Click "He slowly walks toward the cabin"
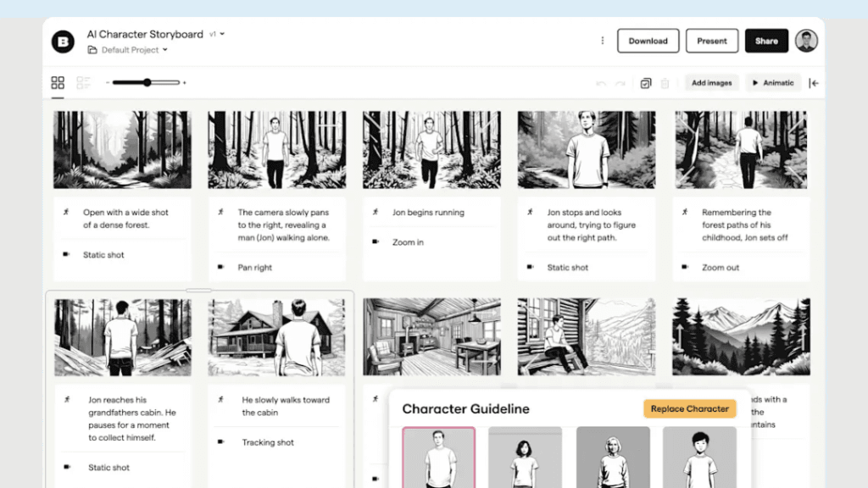The image size is (868, 488). click(286, 406)
